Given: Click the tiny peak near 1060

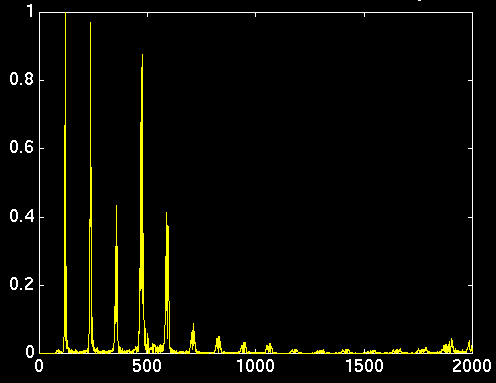Looking at the screenshot, I should point(269,348).
